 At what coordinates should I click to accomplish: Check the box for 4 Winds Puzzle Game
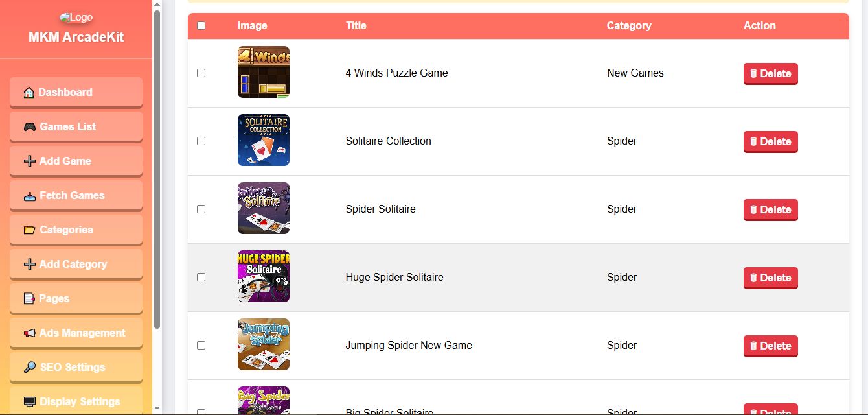click(201, 73)
